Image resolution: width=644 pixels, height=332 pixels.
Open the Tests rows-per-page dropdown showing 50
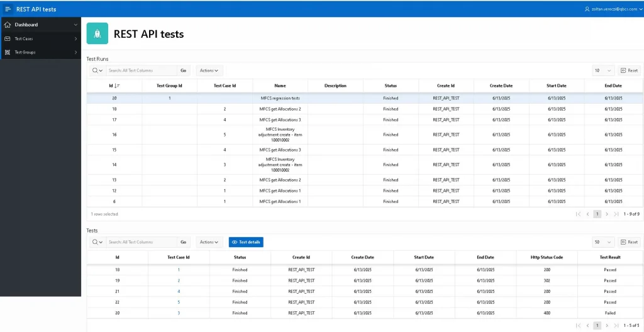(603, 242)
